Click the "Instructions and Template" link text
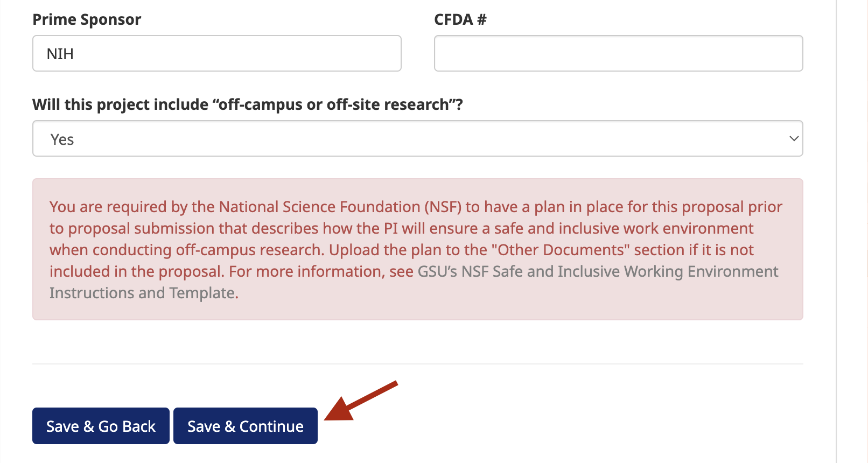 143,293
